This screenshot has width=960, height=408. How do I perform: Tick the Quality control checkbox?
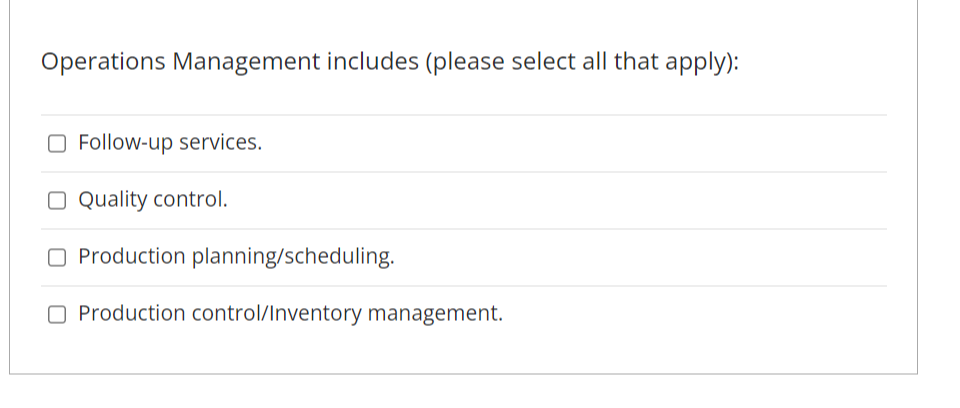57,200
